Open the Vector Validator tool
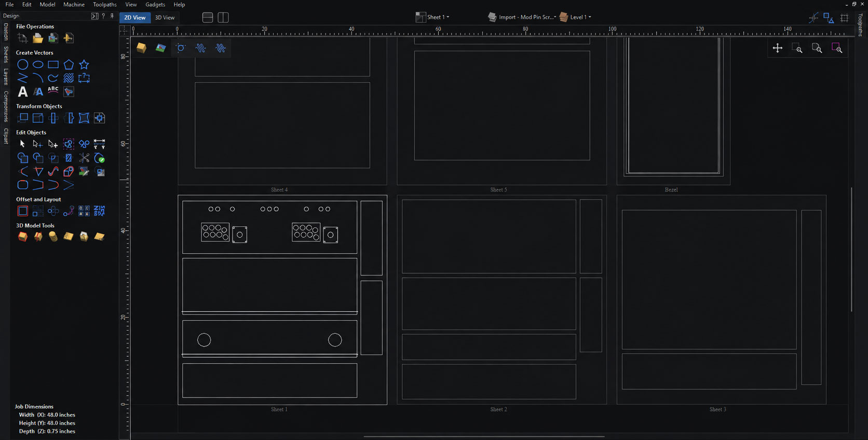 [x=100, y=158]
